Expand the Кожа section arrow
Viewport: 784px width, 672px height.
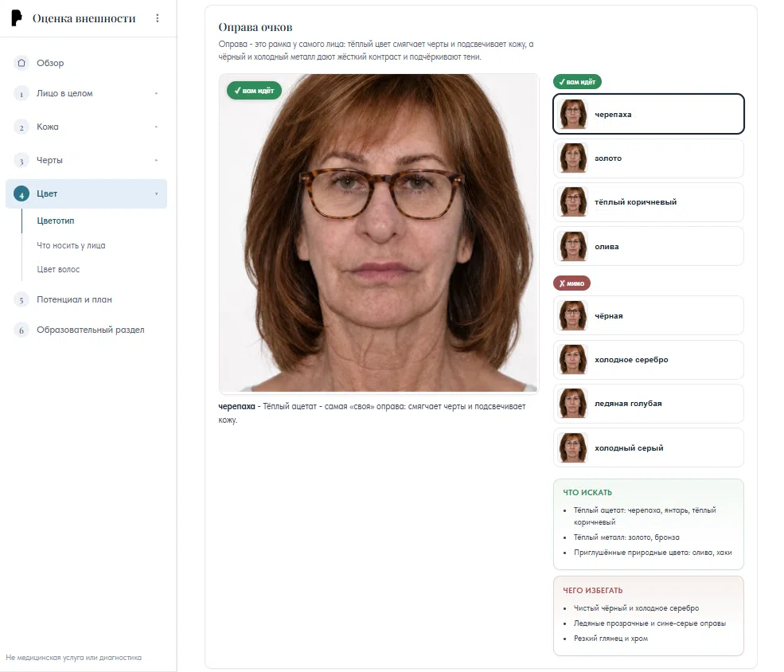click(x=157, y=127)
